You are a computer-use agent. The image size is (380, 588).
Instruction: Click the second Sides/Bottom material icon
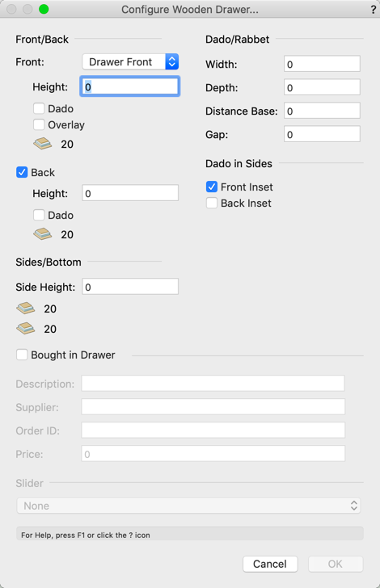(26, 329)
